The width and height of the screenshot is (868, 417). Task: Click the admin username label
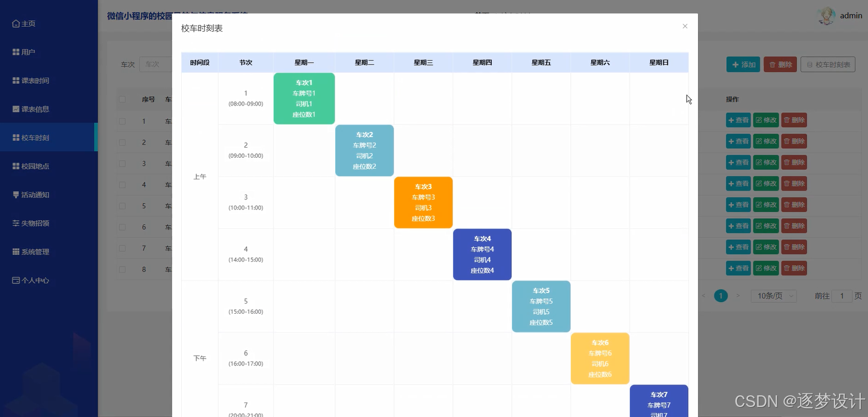851,16
